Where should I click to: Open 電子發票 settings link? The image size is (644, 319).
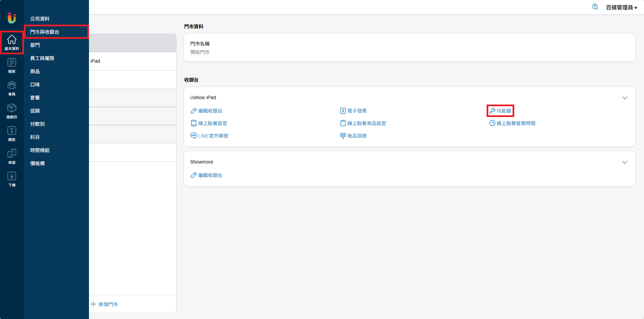[354, 111]
